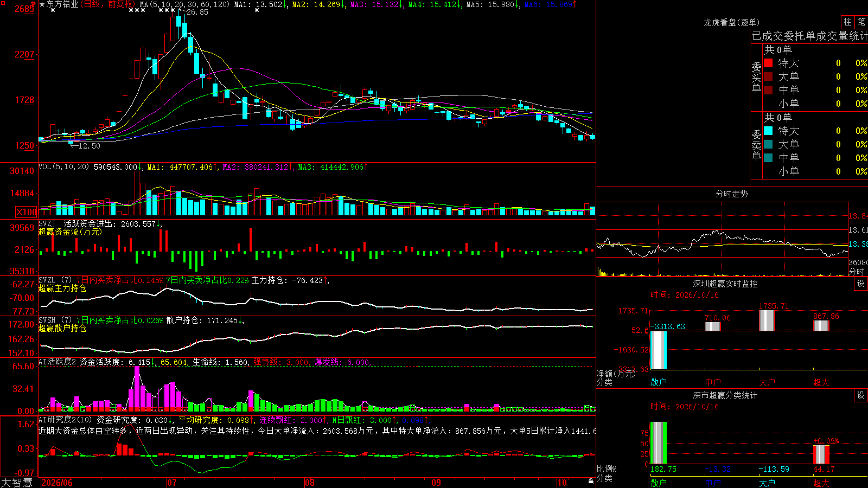868x488 pixels.
Task: Click the 大户 bar valued 1735.71
Action: tap(767, 320)
